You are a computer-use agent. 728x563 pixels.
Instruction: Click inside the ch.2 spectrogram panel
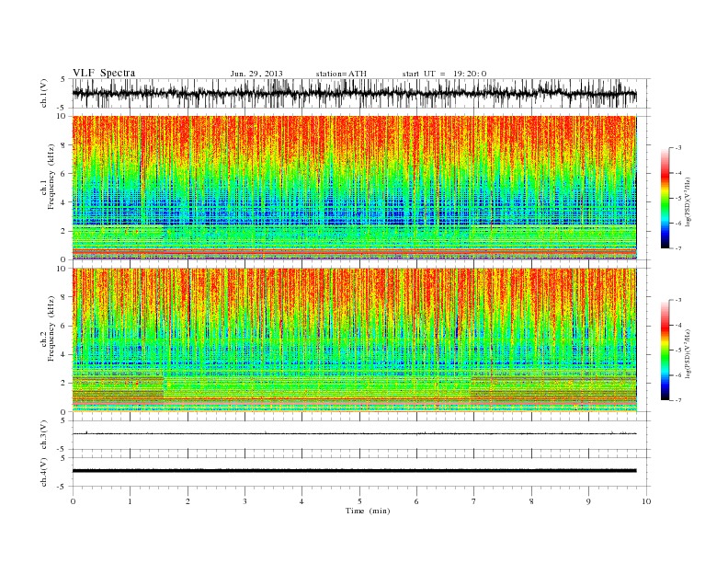(354, 340)
